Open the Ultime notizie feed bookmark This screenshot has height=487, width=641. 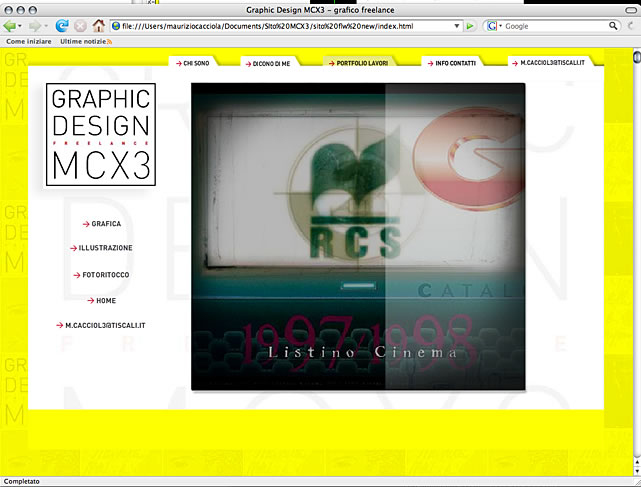(83, 41)
